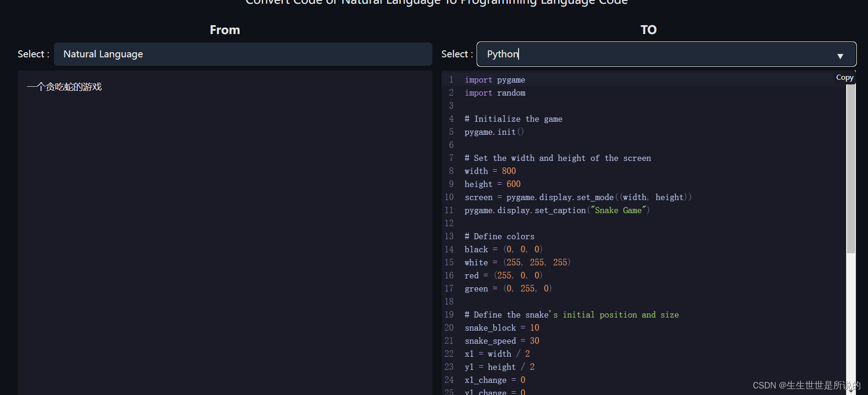The height and width of the screenshot is (395, 868).
Task: Click the 'black = (0, 0, 0)' line
Action: 504,249
